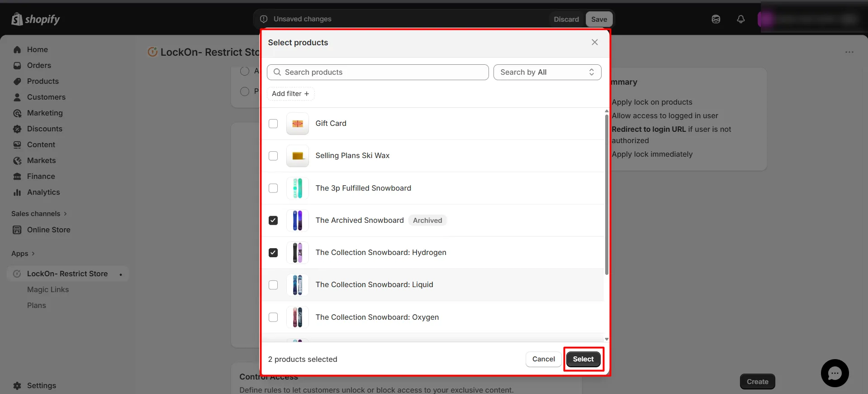Click the Markets globe icon
Viewport: 868px width, 394px height.
click(x=17, y=161)
